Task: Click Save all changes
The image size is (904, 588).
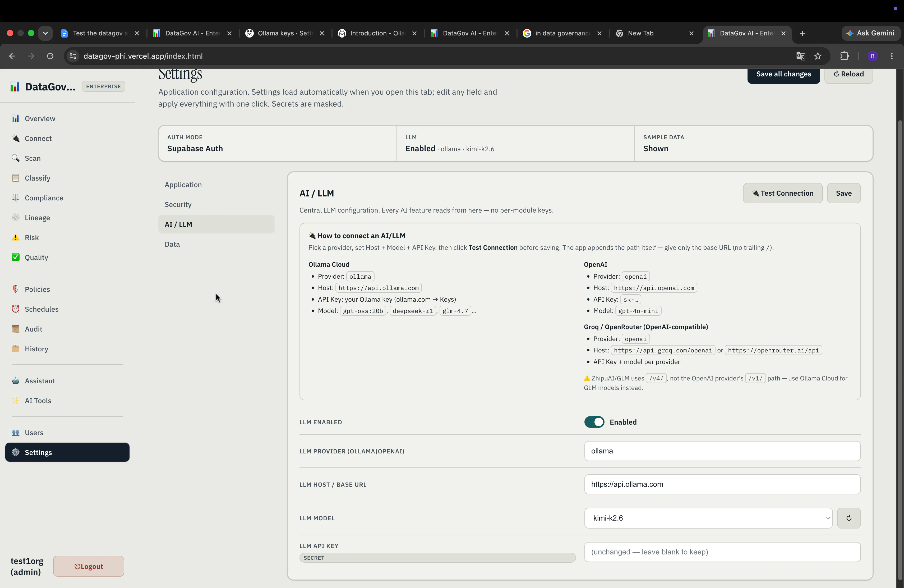Action: 783,74
